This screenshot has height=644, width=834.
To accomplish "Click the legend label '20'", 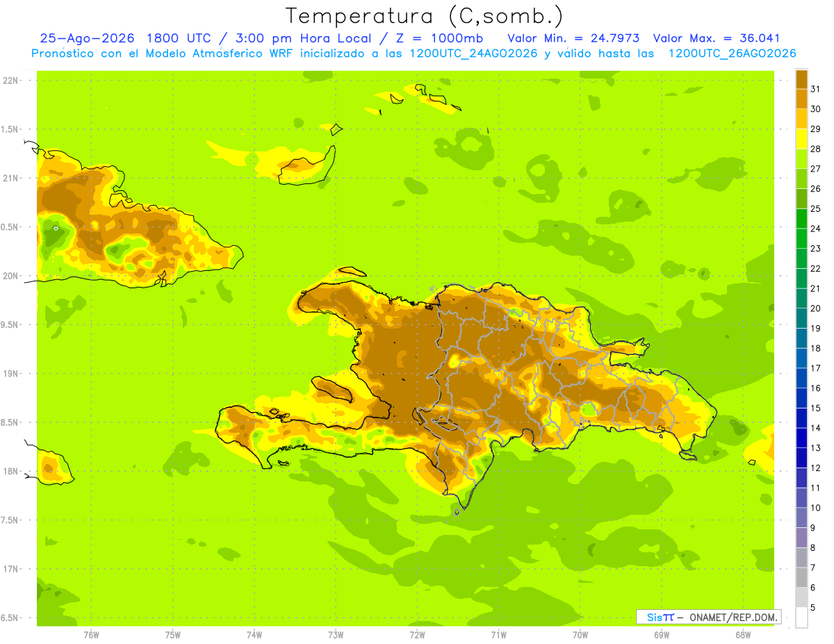I will click(815, 308).
